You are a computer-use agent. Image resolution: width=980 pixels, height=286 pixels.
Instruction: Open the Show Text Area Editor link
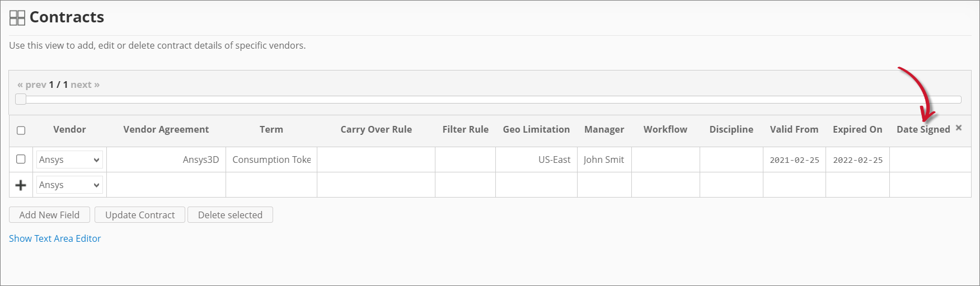(x=55, y=238)
